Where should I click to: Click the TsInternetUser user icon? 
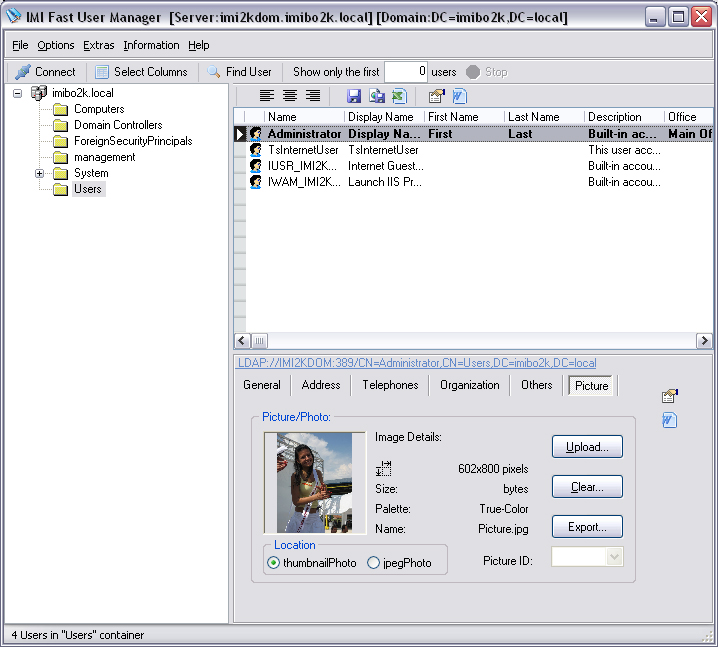(x=256, y=150)
